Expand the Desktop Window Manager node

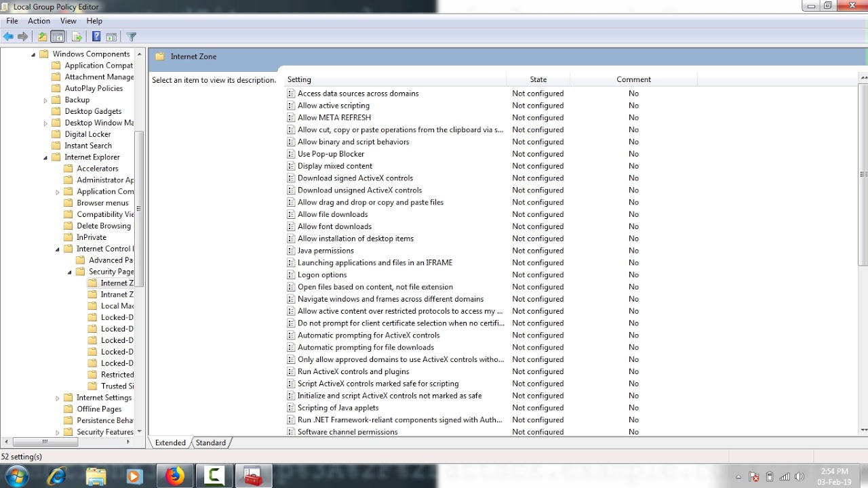[45, 123]
